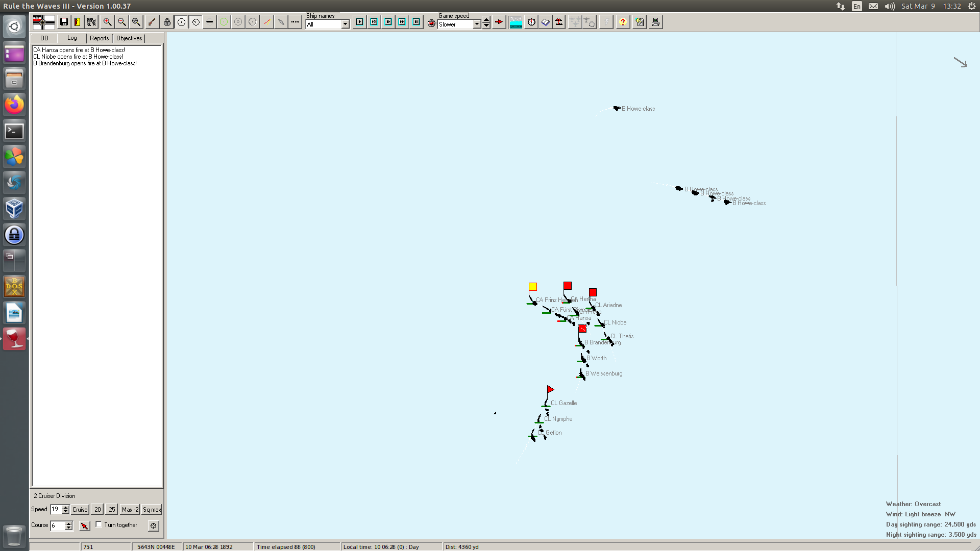Click the crosshair target button
The image size is (980, 551).
pos(153,525)
